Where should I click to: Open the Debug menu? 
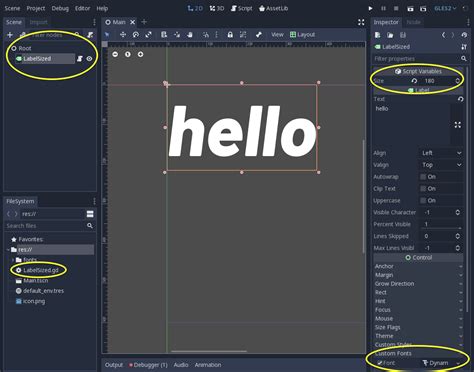pyautogui.click(x=60, y=8)
